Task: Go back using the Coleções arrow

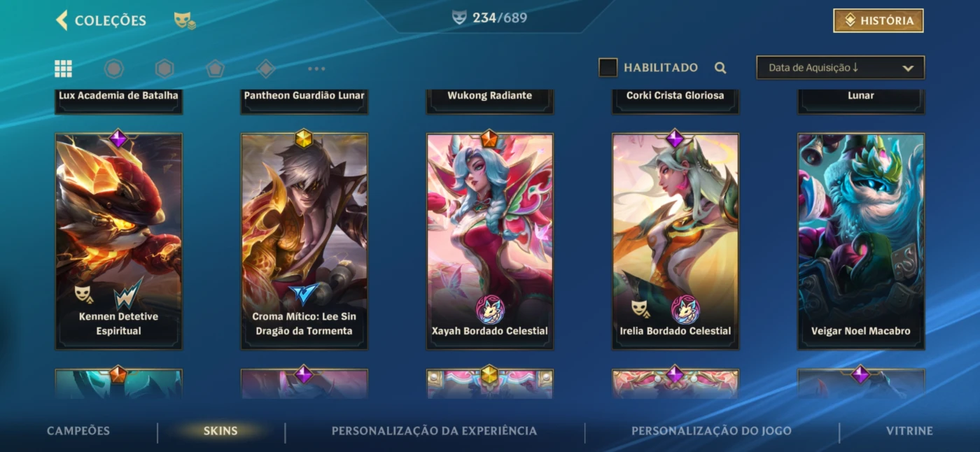Action: 62,20
